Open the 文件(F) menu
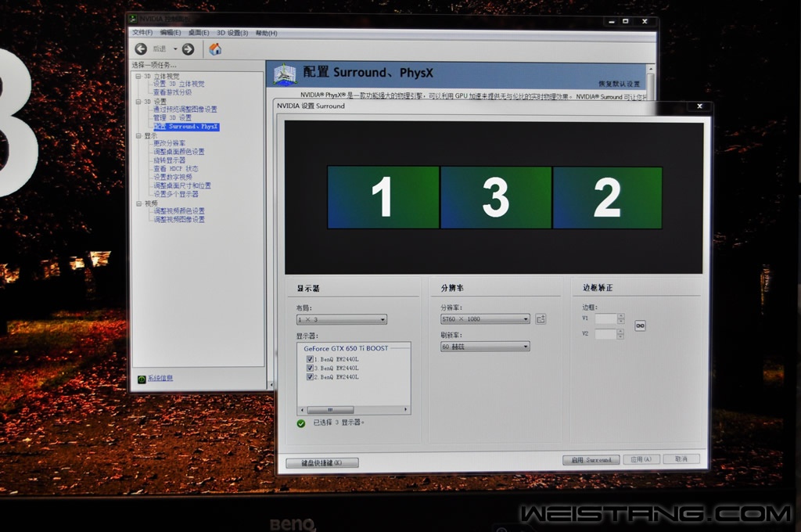801x532 pixels. (142, 33)
